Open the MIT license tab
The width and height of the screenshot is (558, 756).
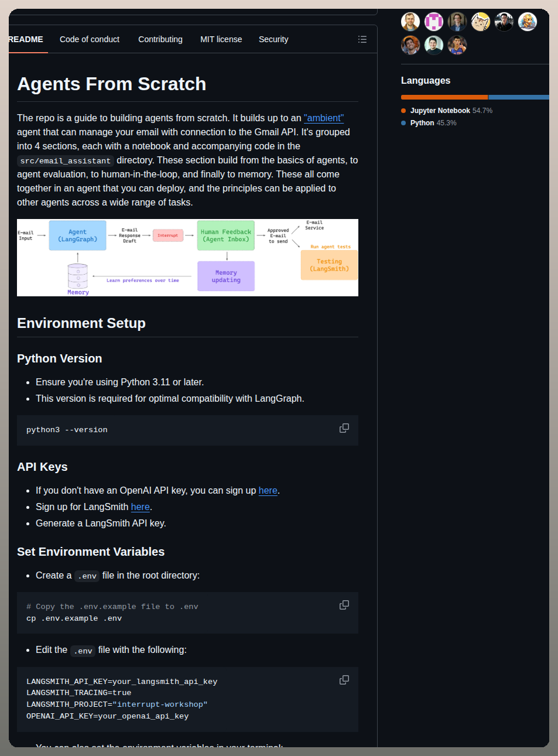[221, 39]
